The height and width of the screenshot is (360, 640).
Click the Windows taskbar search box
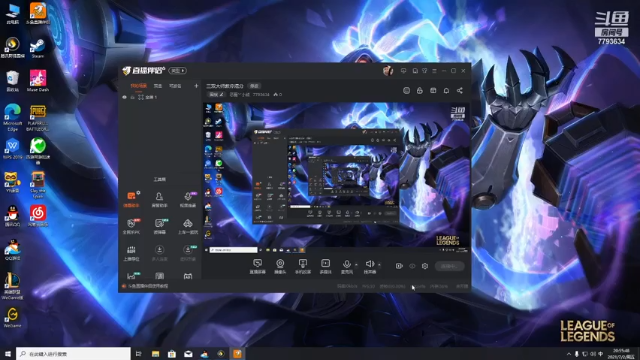point(73,353)
